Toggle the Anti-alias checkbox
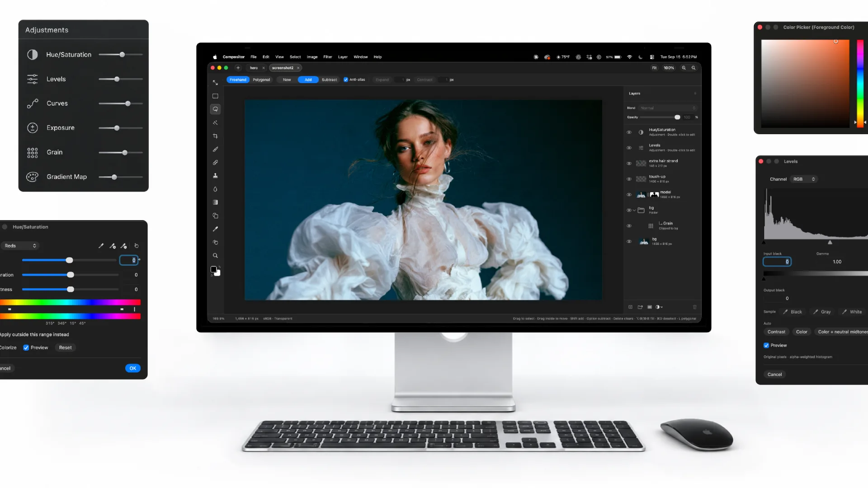This screenshot has width=868, height=488. point(346,80)
